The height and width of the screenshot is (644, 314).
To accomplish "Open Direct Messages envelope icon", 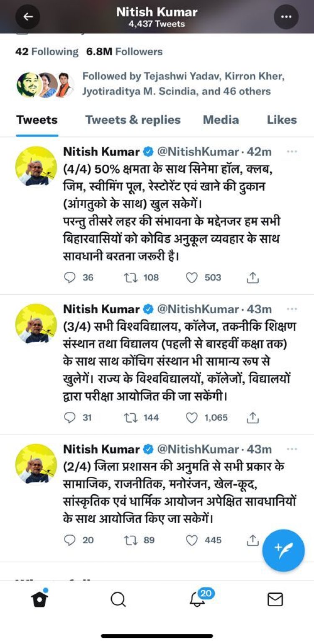I will coord(275,600).
